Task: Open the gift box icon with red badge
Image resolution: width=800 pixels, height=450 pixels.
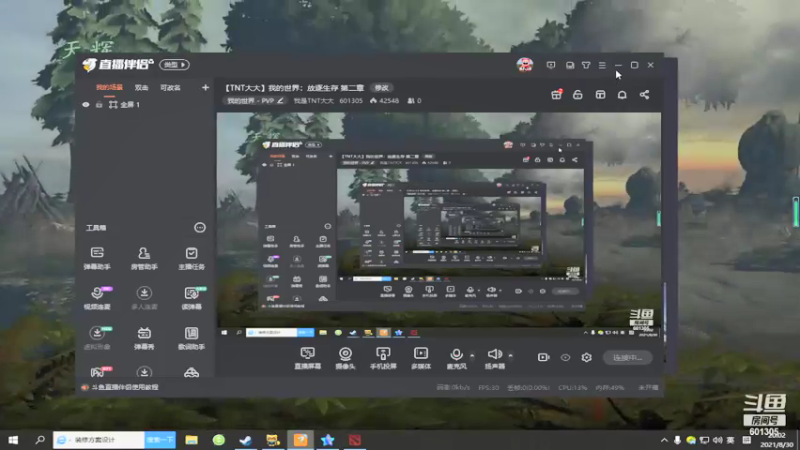Action: (x=557, y=94)
